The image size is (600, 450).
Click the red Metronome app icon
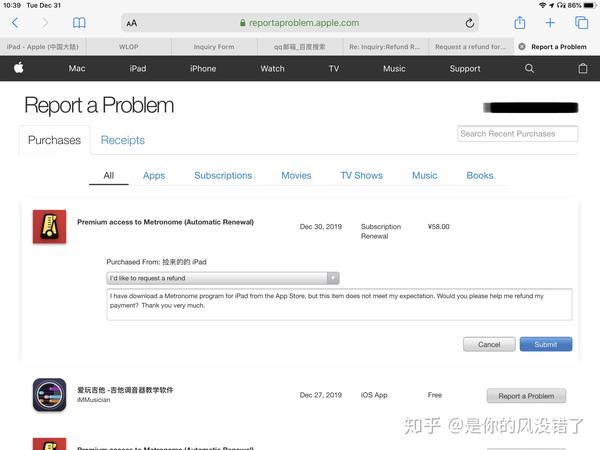(x=49, y=227)
